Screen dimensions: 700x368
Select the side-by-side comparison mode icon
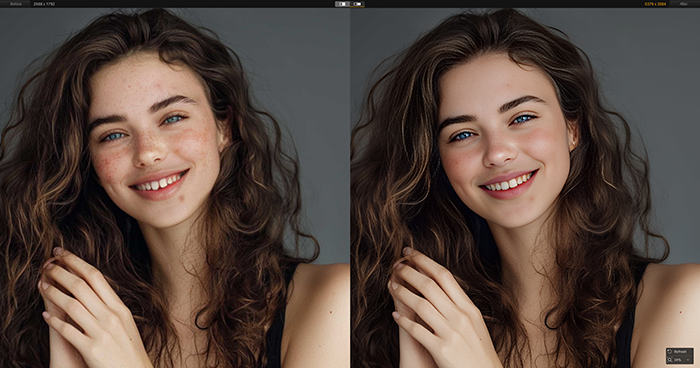[358, 4]
